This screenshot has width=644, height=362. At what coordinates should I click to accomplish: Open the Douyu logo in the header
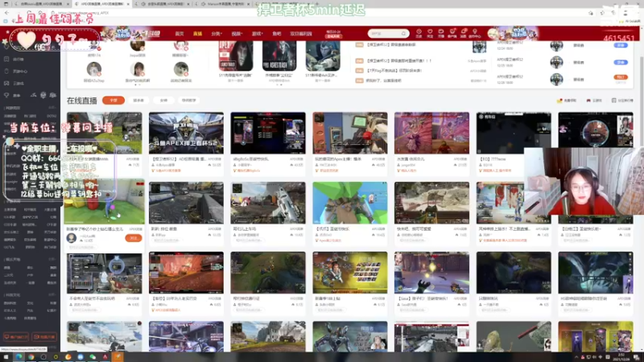click(x=153, y=33)
